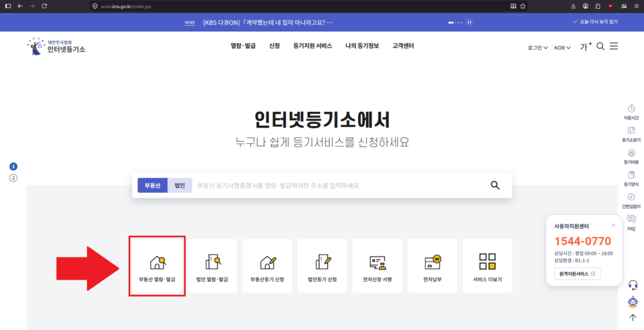This screenshot has height=330, width=644.
Task: Click 원격지원서비스 button
Action: pyautogui.click(x=577, y=273)
